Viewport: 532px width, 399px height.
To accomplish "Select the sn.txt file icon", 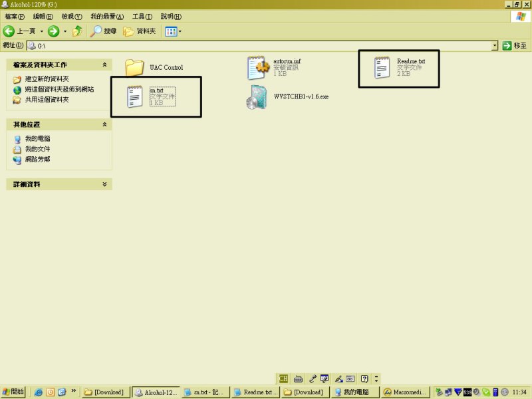I will 135,96.
